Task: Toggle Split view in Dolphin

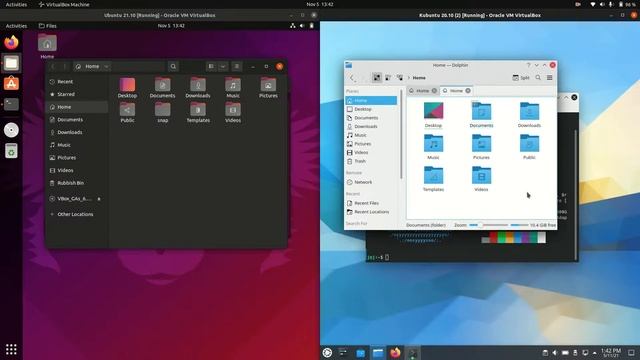Action: coord(521,78)
